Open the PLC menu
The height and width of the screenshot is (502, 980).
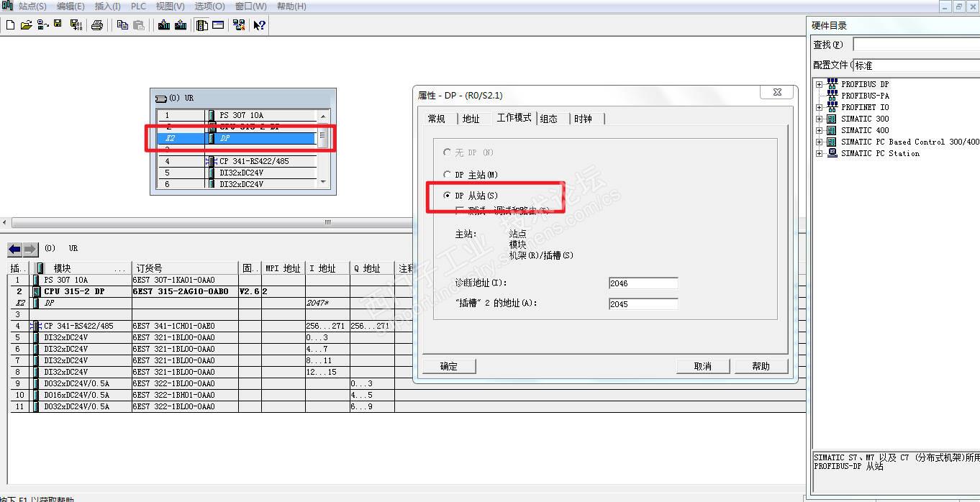pos(139,6)
